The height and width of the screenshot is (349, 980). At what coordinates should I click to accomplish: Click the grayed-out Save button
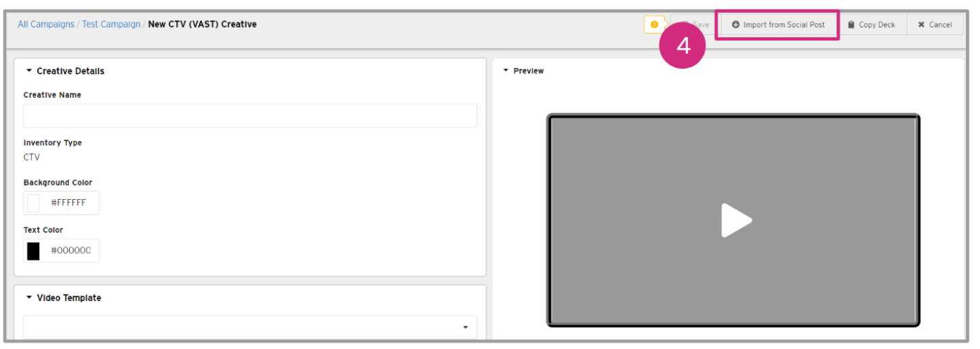[x=696, y=25]
